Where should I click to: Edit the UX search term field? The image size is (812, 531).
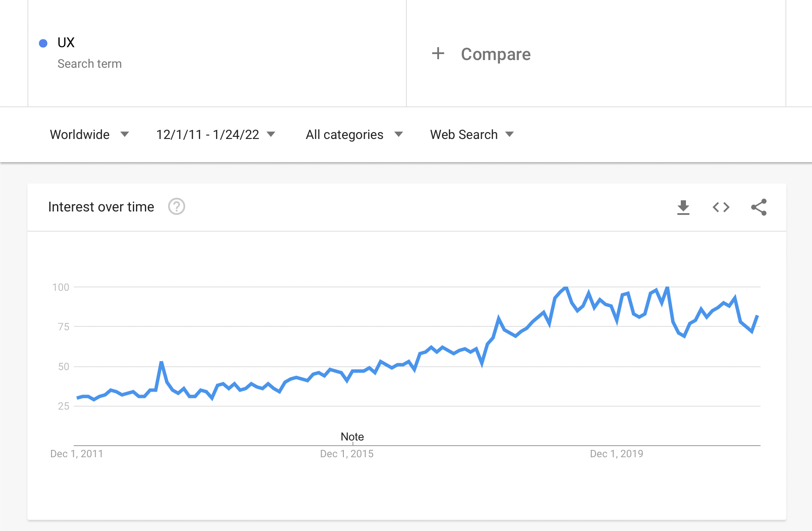[217, 53]
